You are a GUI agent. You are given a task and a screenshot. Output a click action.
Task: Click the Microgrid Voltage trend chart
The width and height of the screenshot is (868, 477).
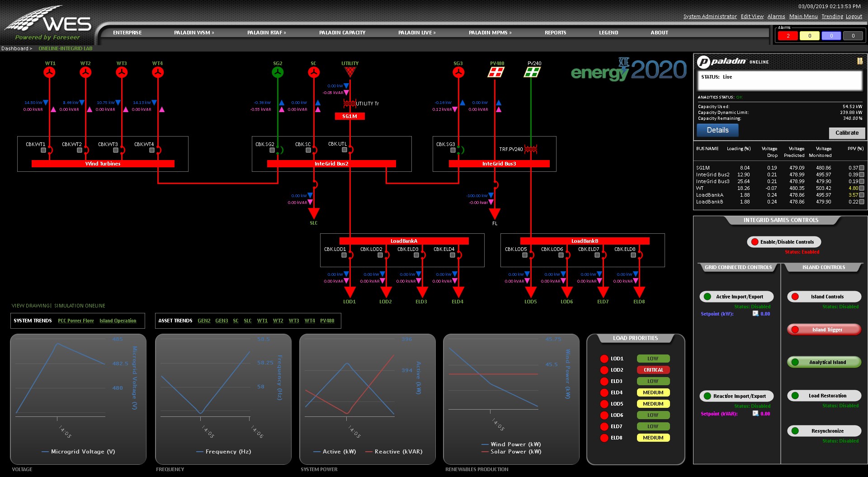pyautogui.click(x=78, y=399)
